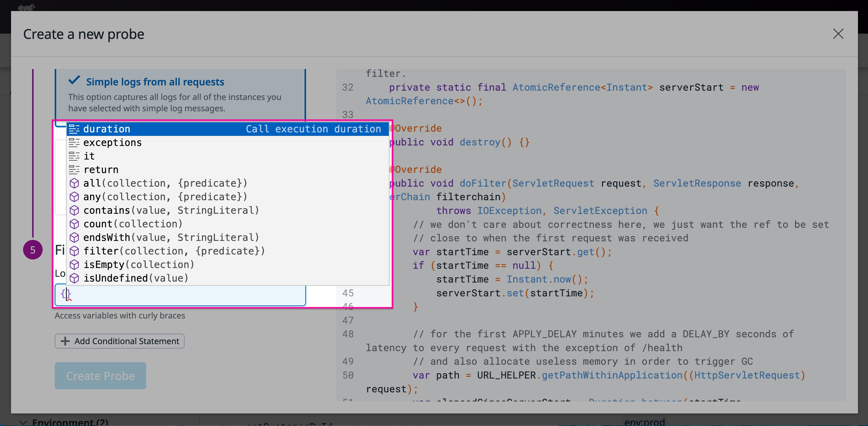Close the Create a new probe dialog
Screen dimensions: 868x426
(x=838, y=34)
